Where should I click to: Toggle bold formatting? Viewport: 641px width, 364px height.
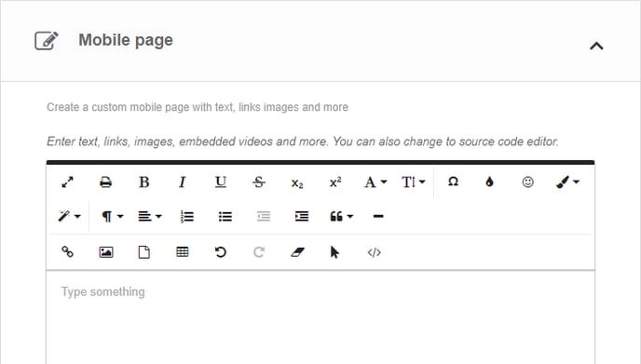click(x=143, y=182)
